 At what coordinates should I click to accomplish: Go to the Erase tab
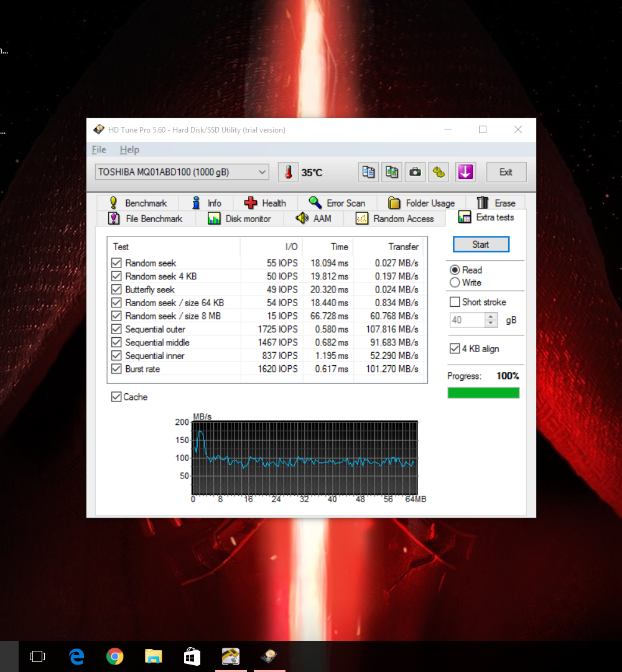coord(496,203)
